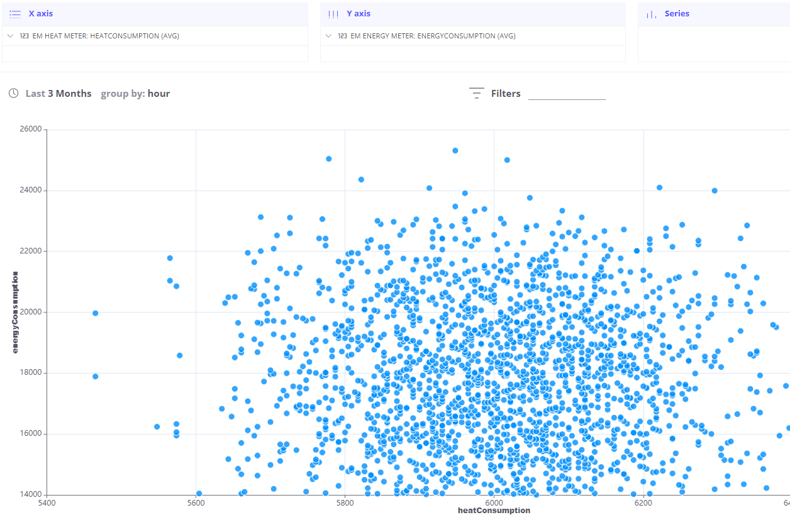
Task: Click the 5600 x-axis tick label
Action: [x=196, y=502]
